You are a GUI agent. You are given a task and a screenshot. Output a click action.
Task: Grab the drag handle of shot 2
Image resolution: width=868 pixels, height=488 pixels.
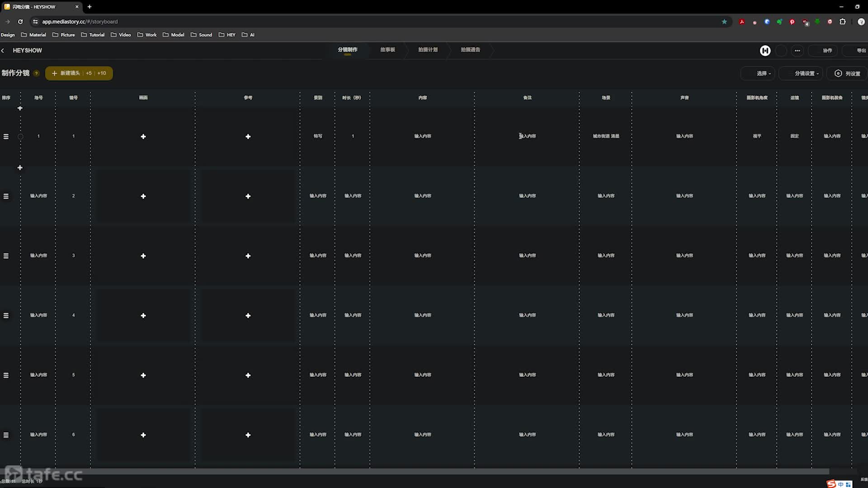tap(6, 196)
